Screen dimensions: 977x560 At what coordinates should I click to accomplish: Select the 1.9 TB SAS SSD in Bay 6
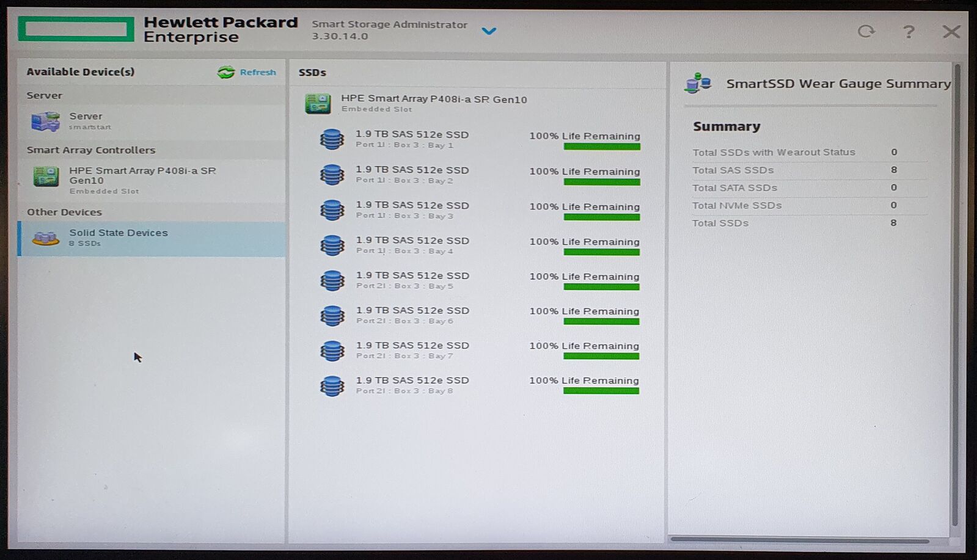pos(412,315)
